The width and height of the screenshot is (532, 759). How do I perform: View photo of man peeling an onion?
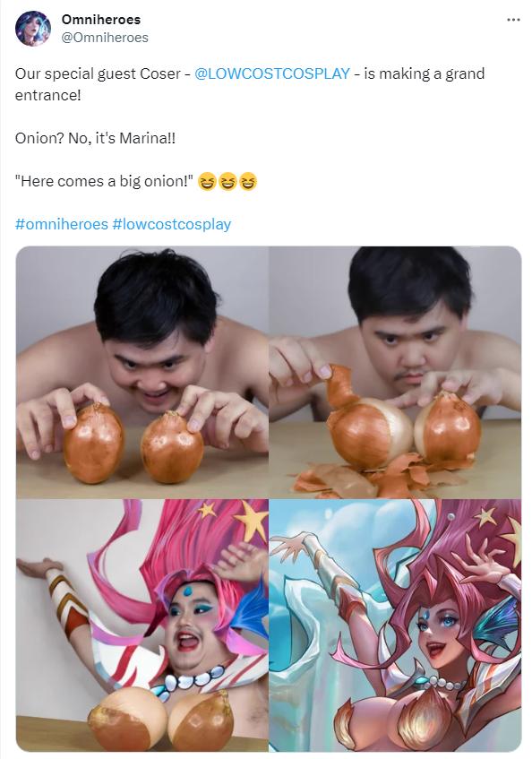pos(395,372)
